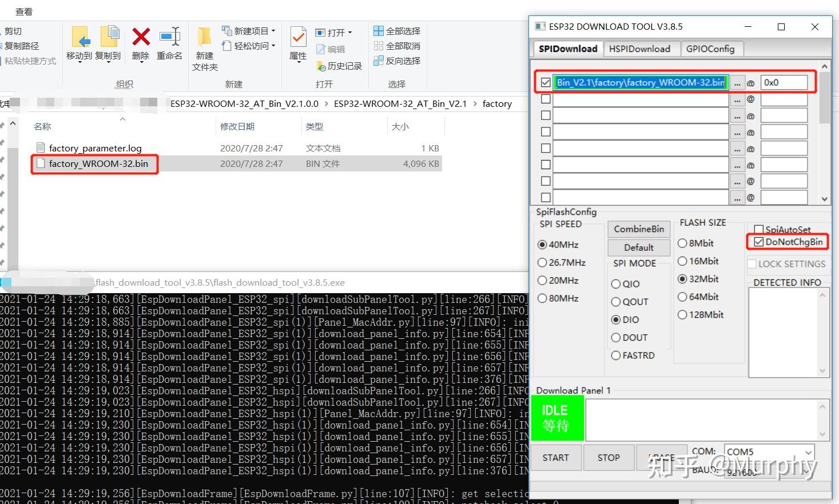Click the Move to ribbon icon
This screenshot has width=839, height=504.
pos(80,37)
